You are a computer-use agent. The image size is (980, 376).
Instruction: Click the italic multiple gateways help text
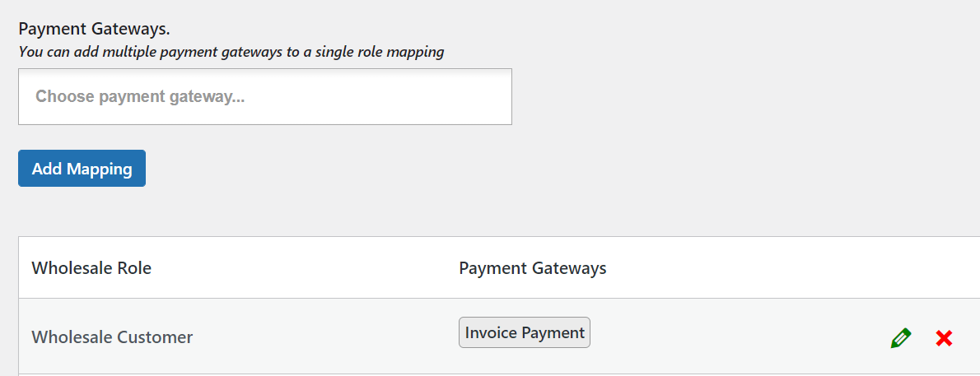[231, 52]
